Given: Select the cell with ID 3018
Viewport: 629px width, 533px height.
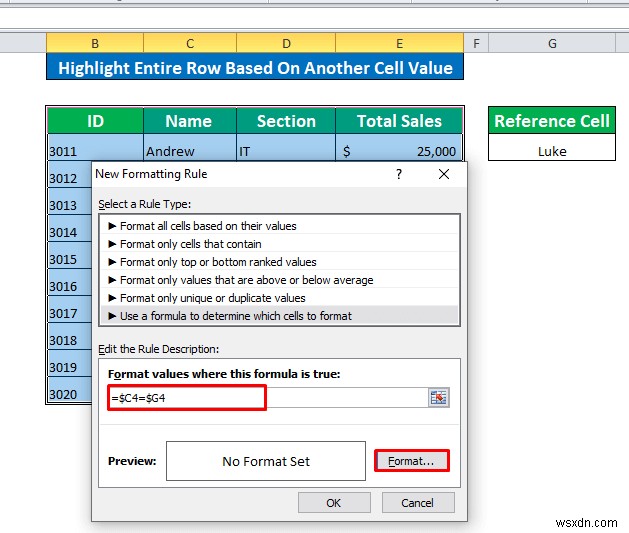Looking at the screenshot, I should 69,336.
